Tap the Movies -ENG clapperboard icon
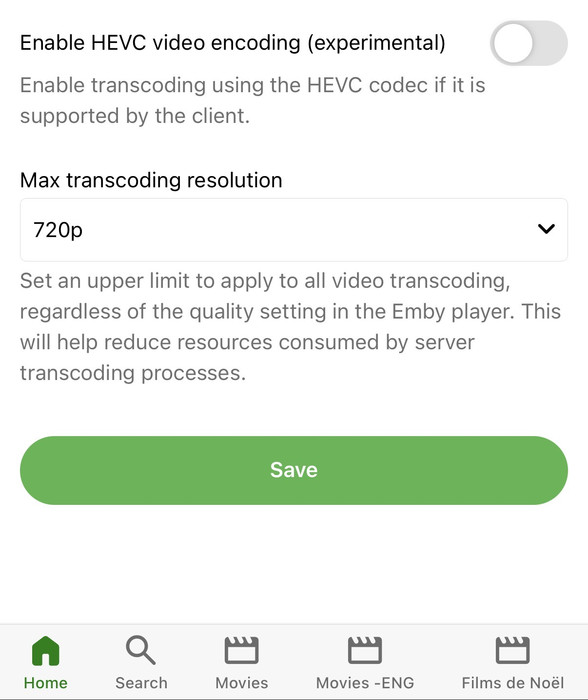Screen dimensions: 588x700 pos(365,650)
